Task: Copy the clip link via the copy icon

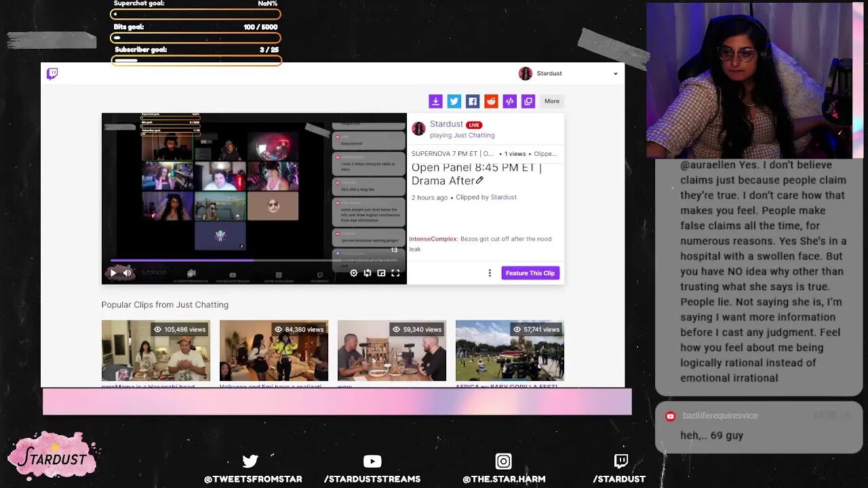Action: [x=528, y=102]
